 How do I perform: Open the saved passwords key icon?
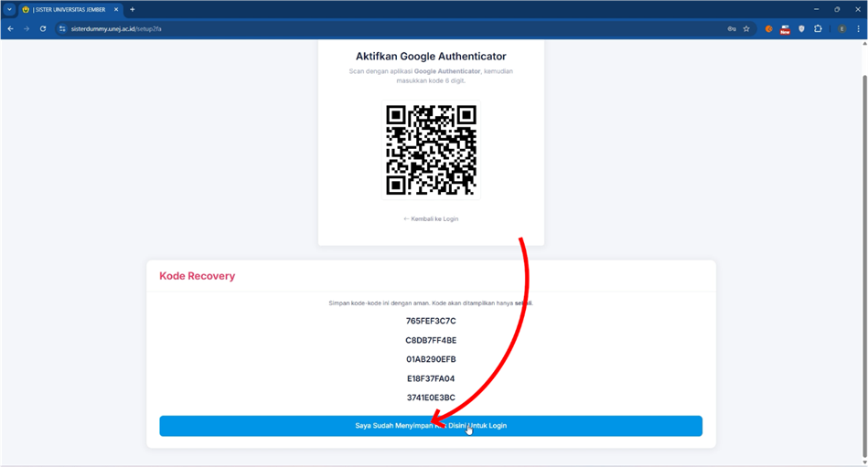pyautogui.click(x=732, y=28)
